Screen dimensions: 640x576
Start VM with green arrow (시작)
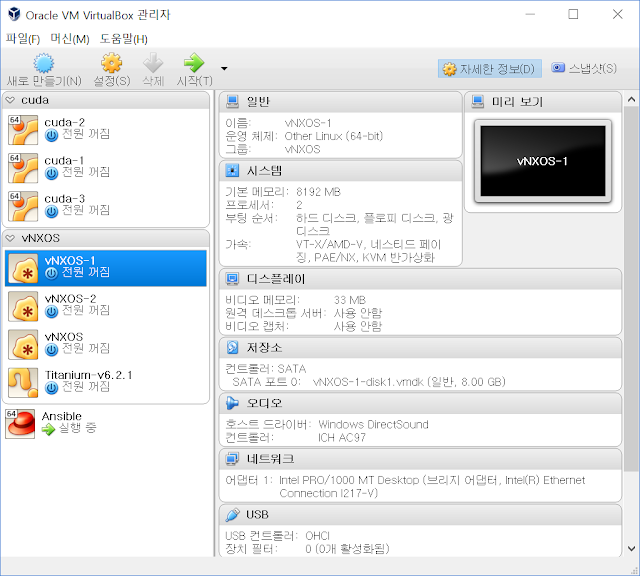tap(194, 63)
